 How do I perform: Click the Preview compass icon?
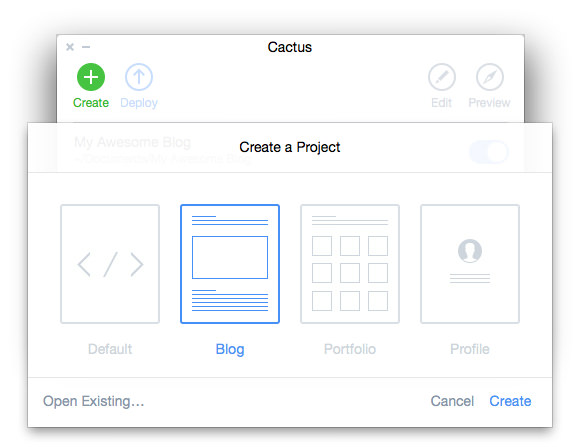(x=489, y=77)
